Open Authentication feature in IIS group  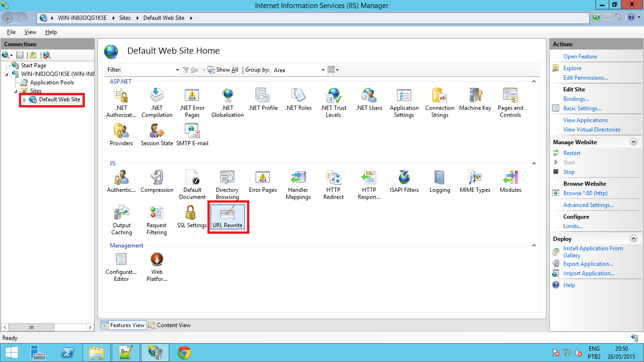121,181
